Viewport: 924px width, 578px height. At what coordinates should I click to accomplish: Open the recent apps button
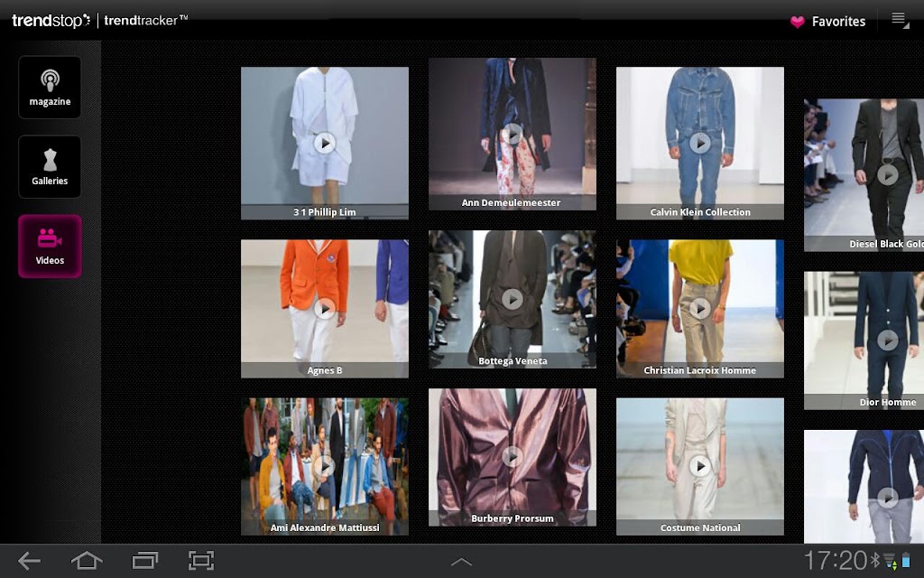tap(144, 560)
